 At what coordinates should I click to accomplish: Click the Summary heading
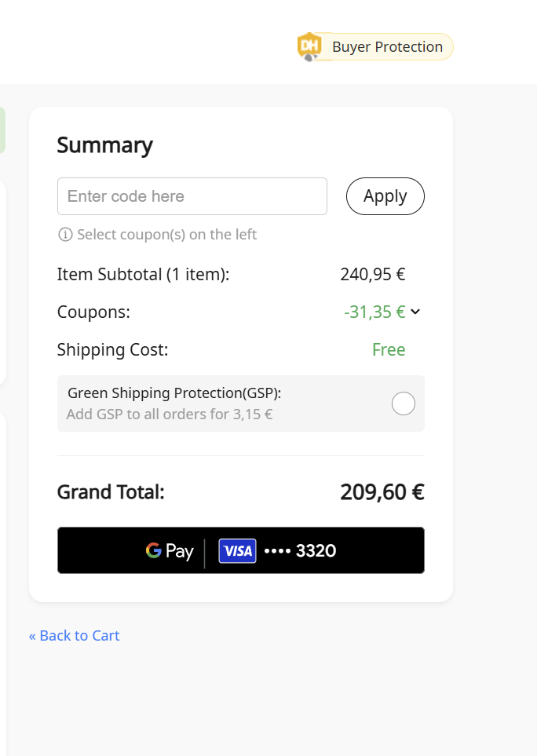[x=104, y=145]
